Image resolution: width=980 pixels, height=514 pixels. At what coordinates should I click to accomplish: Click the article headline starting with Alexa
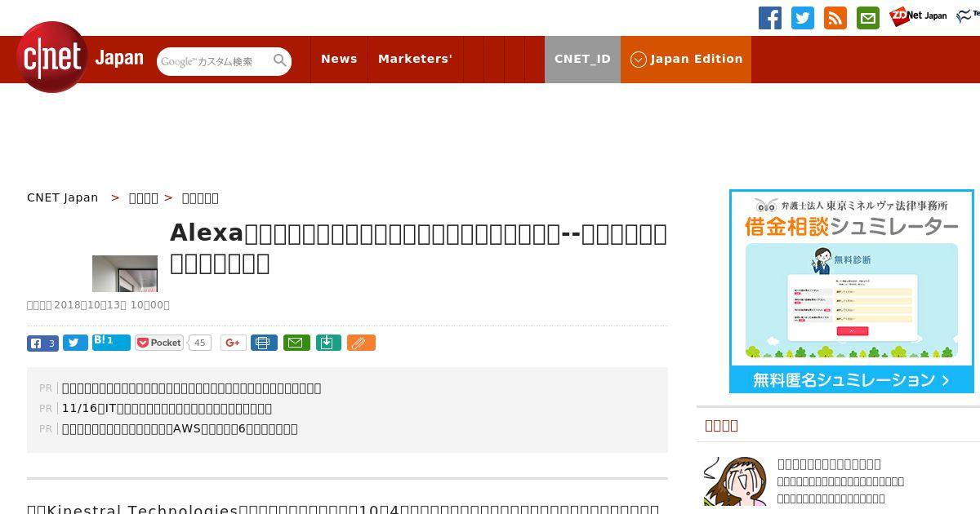pyautogui.click(x=418, y=248)
